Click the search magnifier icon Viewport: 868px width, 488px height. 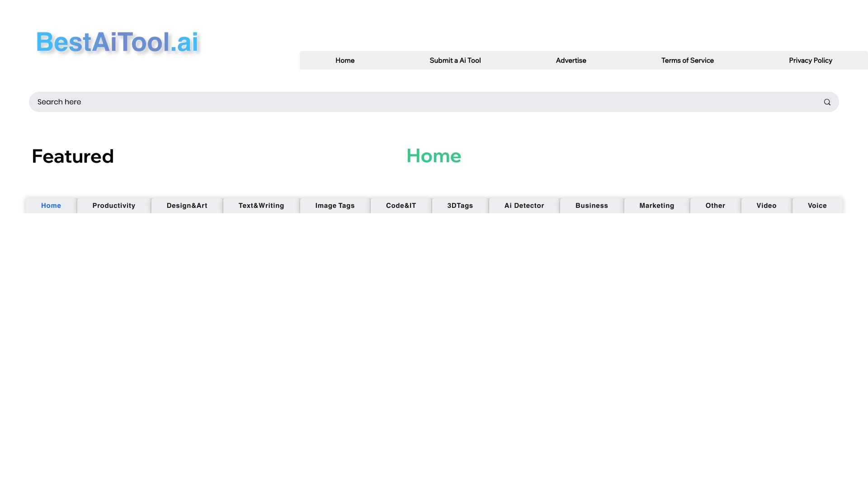[827, 102]
